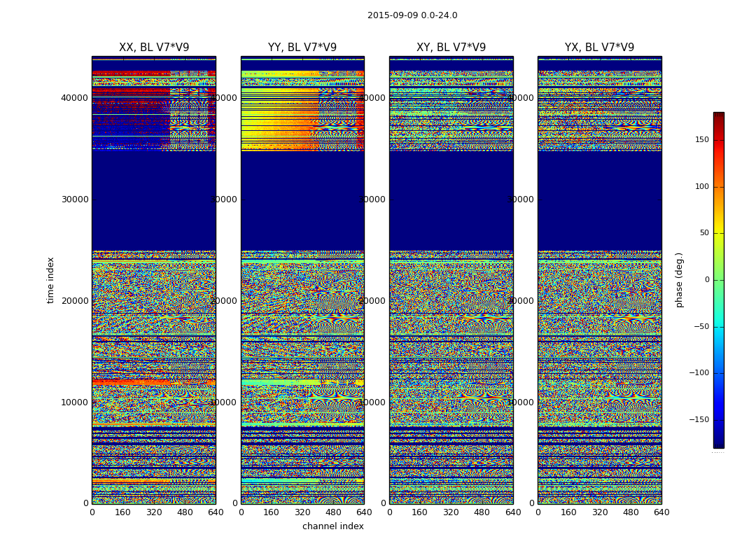This screenshot has height=560, width=735.
Task: Click the figure title "2015-09-09 0.0-24.0"
Action: point(412,15)
